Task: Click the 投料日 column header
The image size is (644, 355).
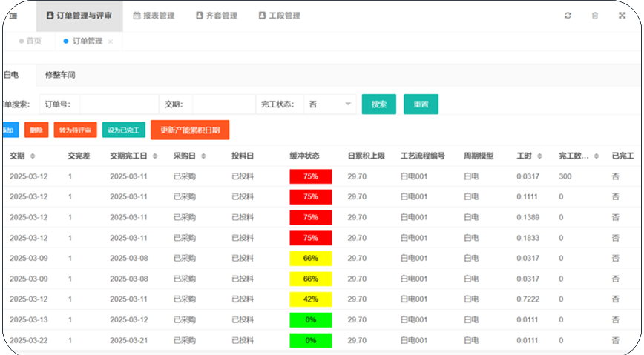Action: (243, 156)
